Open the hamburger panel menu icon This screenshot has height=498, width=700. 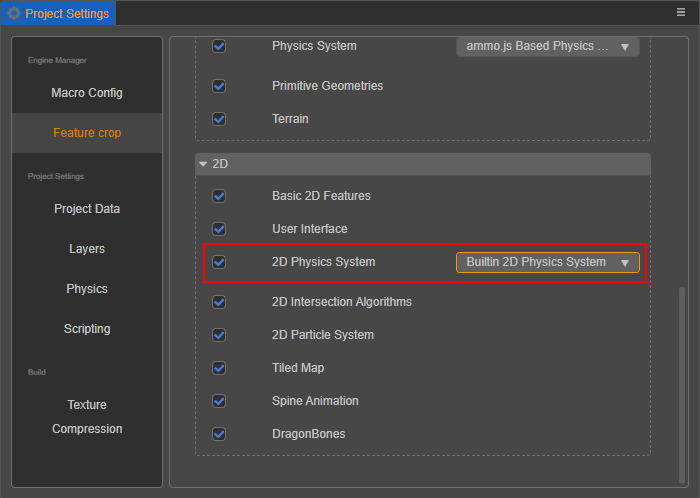(x=680, y=12)
